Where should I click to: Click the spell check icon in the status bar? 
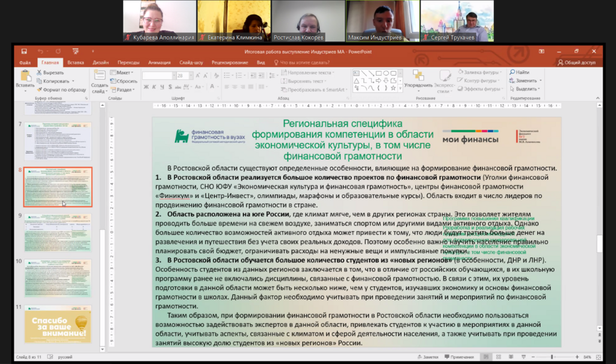point(50,357)
